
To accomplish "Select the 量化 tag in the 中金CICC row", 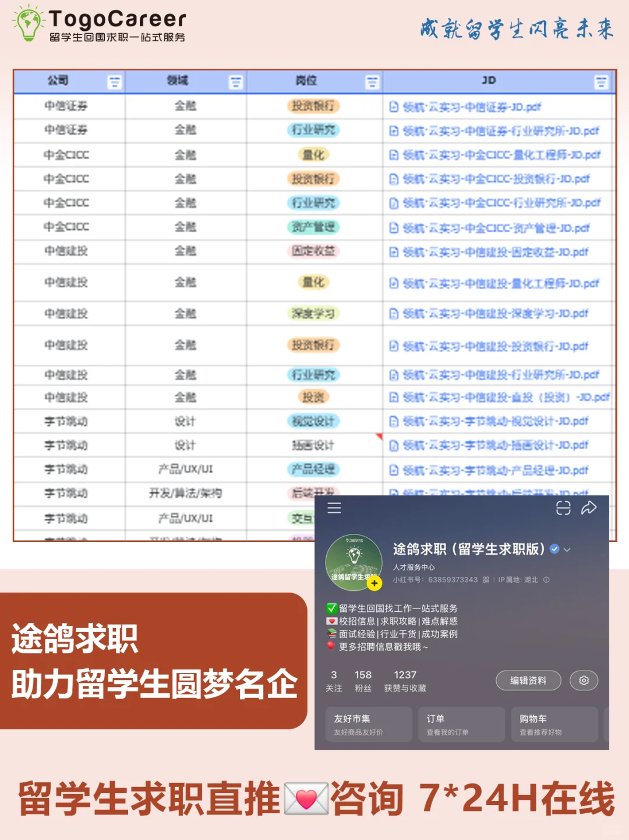I will tap(313, 155).
